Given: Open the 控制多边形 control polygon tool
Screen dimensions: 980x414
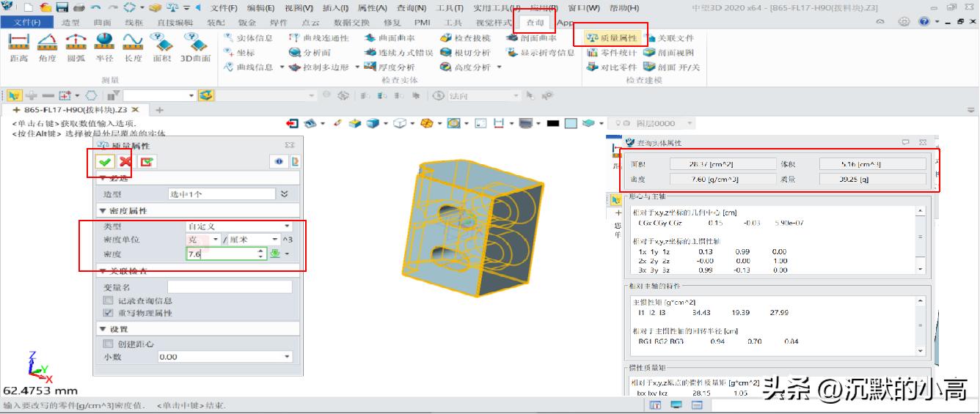Looking at the screenshot, I should pyautogui.click(x=320, y=67).
